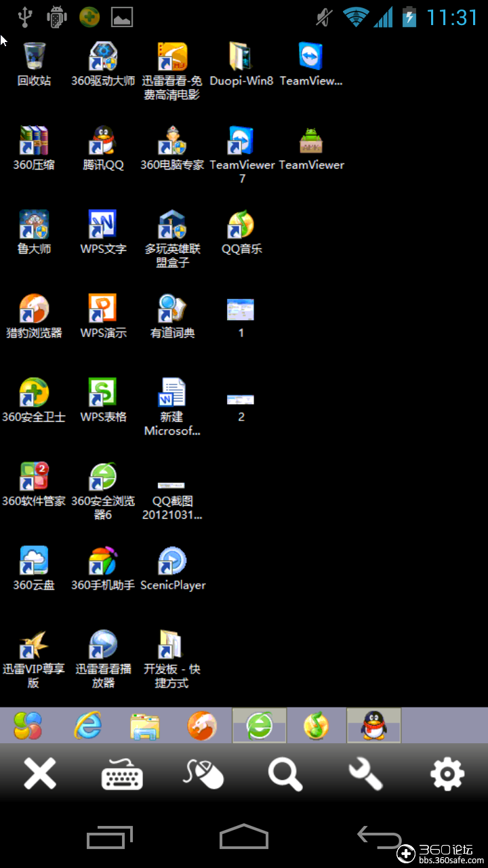This screenshot has width=488, height=868.
Task: Open the wrench actions menu
Action: 366,774
